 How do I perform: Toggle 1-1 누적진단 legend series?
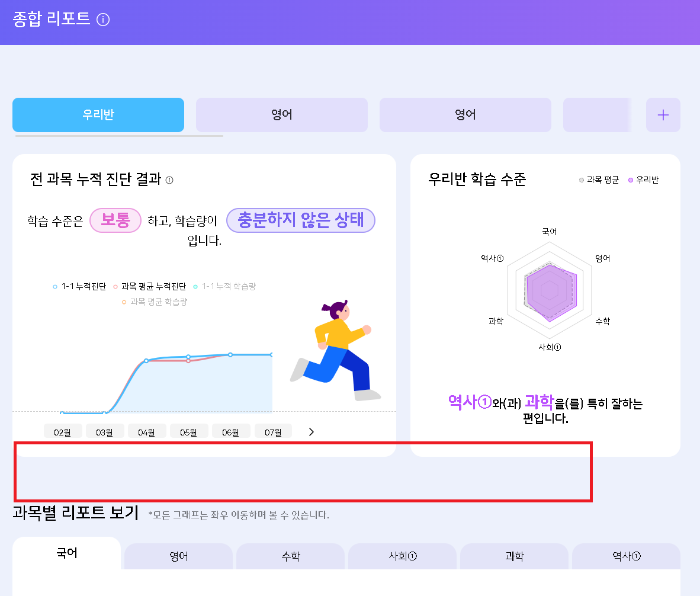click(79, 286)
